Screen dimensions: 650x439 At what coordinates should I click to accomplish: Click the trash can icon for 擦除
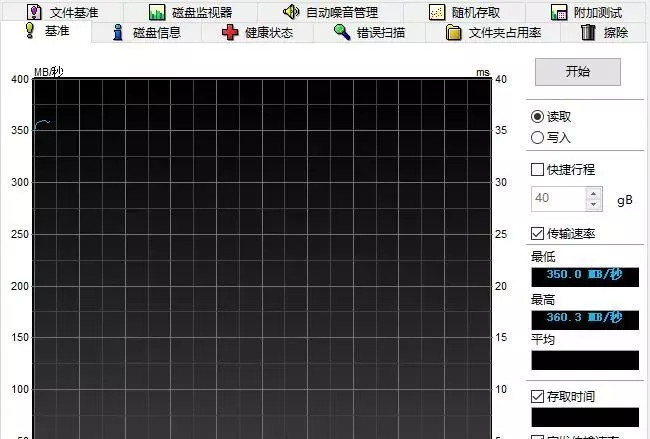pos(588,32)
